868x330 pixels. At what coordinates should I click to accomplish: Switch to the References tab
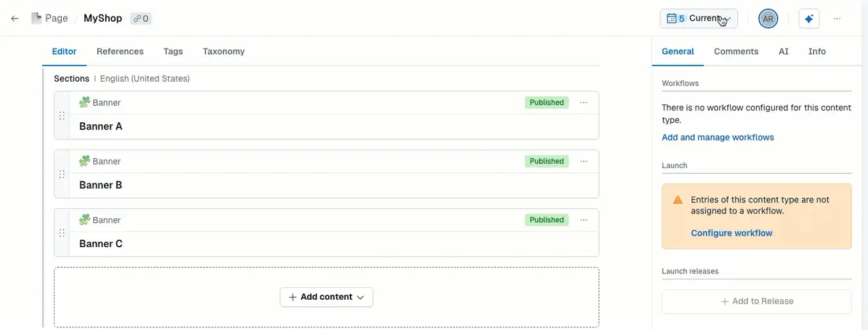point(120,51)
